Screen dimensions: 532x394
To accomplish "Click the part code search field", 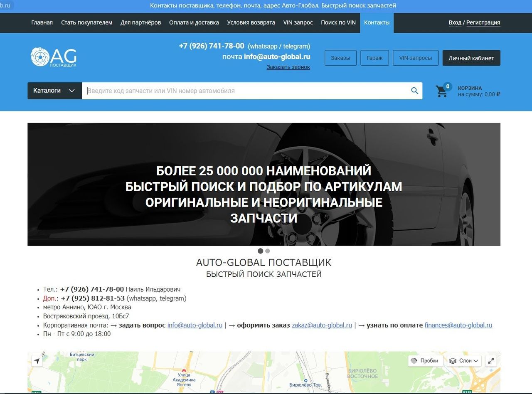I will (x=246, y=91).
